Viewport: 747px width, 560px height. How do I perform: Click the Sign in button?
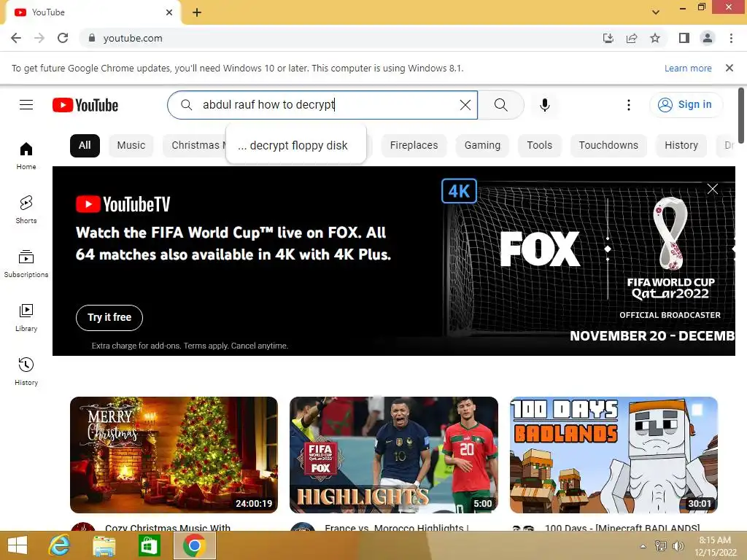click(686, 104)
